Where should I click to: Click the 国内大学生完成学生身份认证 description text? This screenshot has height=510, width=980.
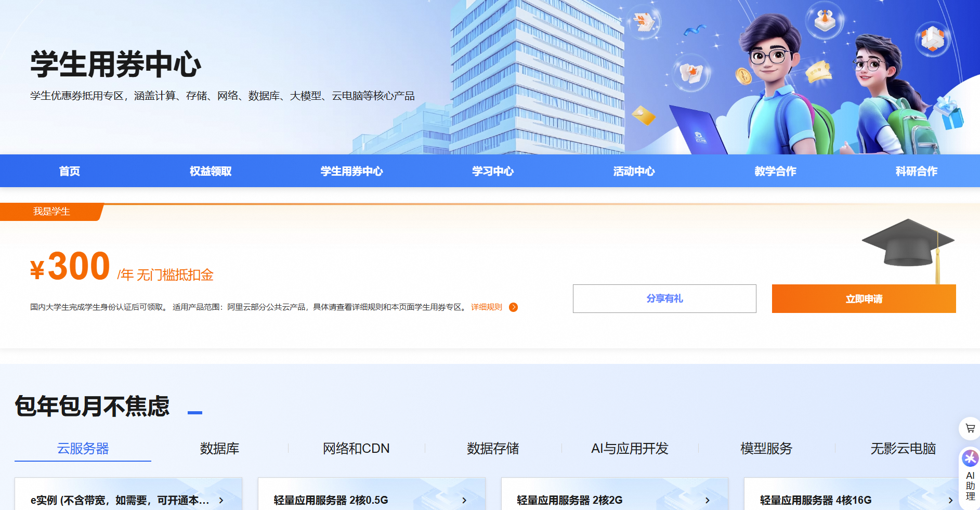(250, 307)
